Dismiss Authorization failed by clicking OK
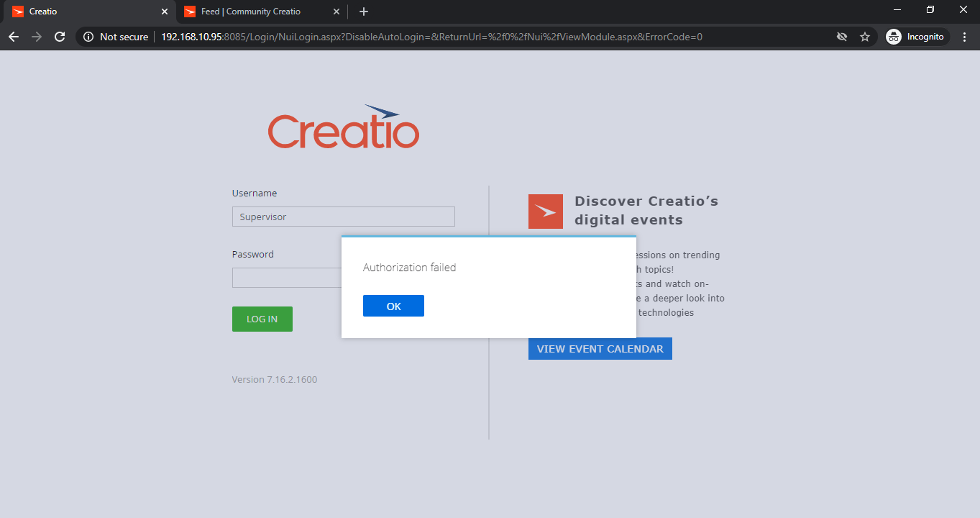Screen dimensions: 980x518 pyautogui.click(x=393, y=305)
